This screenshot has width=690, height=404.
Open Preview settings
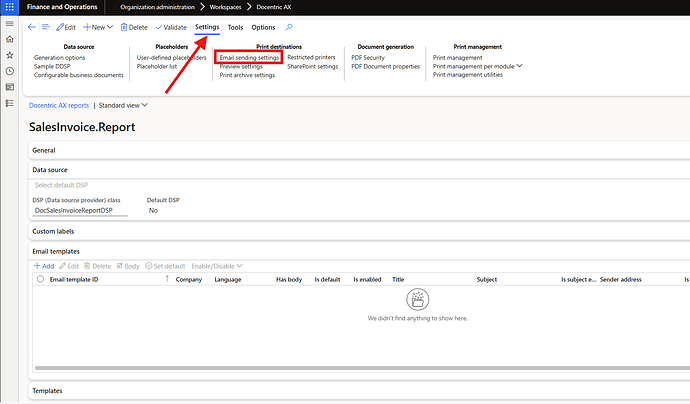(241, 66)
